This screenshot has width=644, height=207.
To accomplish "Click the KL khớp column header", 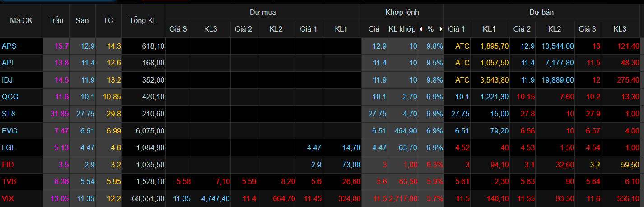I will click(402, 29).
